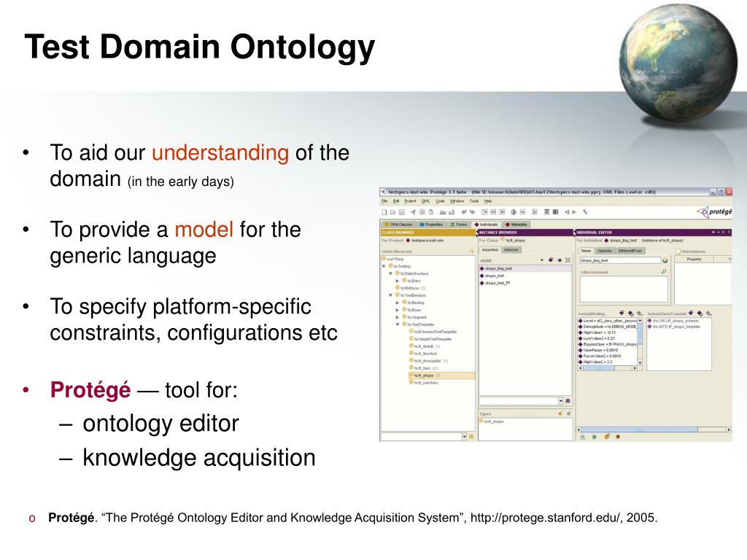Click the green icon in editor bottom bar
This screenshot has width=747, height=560.
(x=594, y=437)
